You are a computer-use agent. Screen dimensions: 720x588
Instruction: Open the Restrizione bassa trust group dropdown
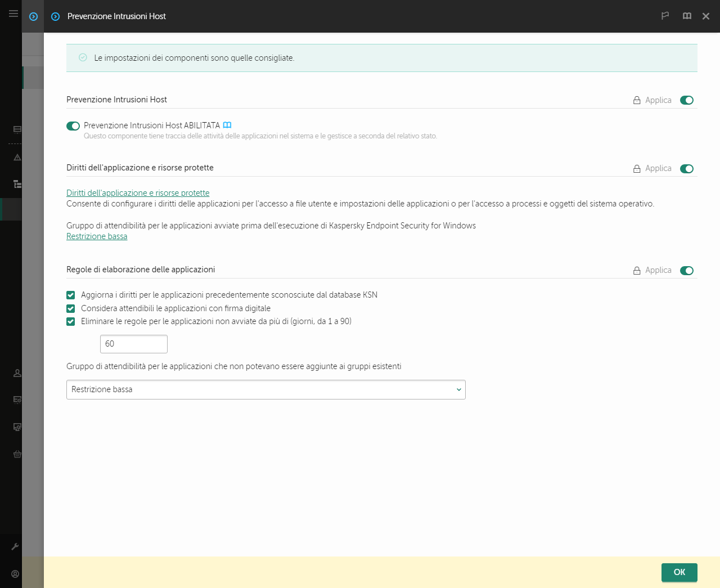click(265, 389)
